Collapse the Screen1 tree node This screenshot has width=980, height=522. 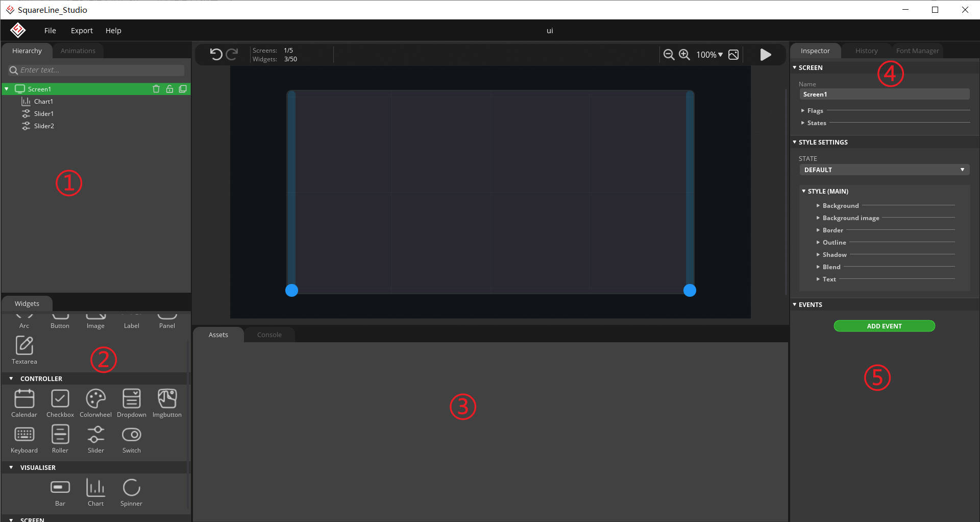(7, 89)
